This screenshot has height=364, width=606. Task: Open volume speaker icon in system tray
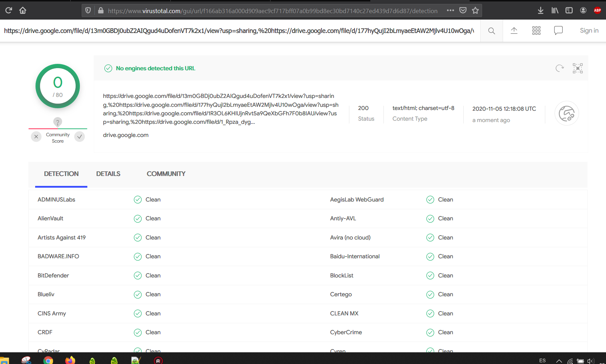pos(591,361)
